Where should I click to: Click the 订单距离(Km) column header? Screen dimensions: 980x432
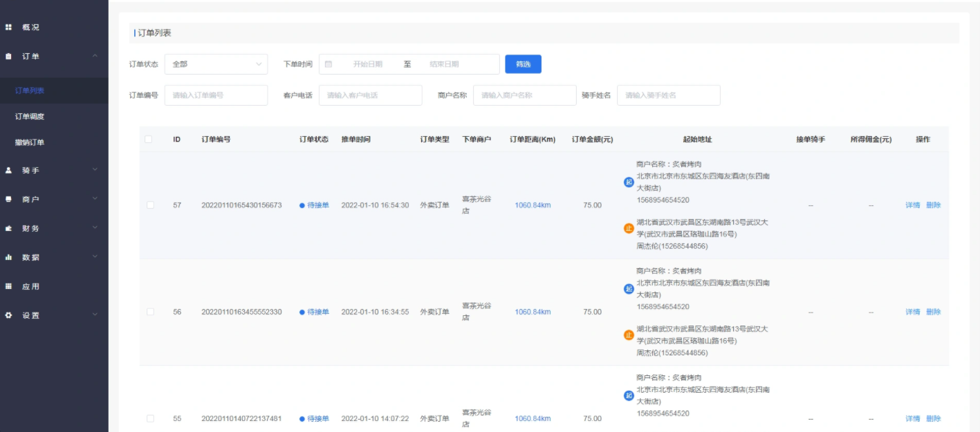(x=533, y=140)
